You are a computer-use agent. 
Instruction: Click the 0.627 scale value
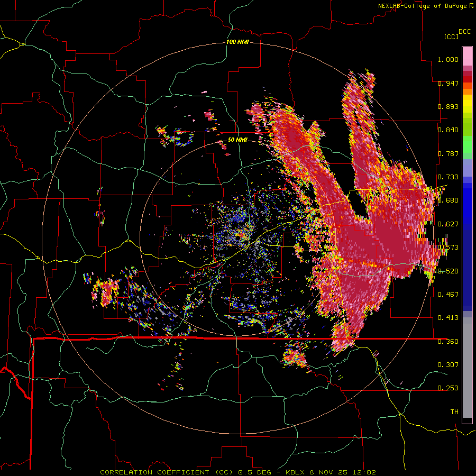point(448,224)
